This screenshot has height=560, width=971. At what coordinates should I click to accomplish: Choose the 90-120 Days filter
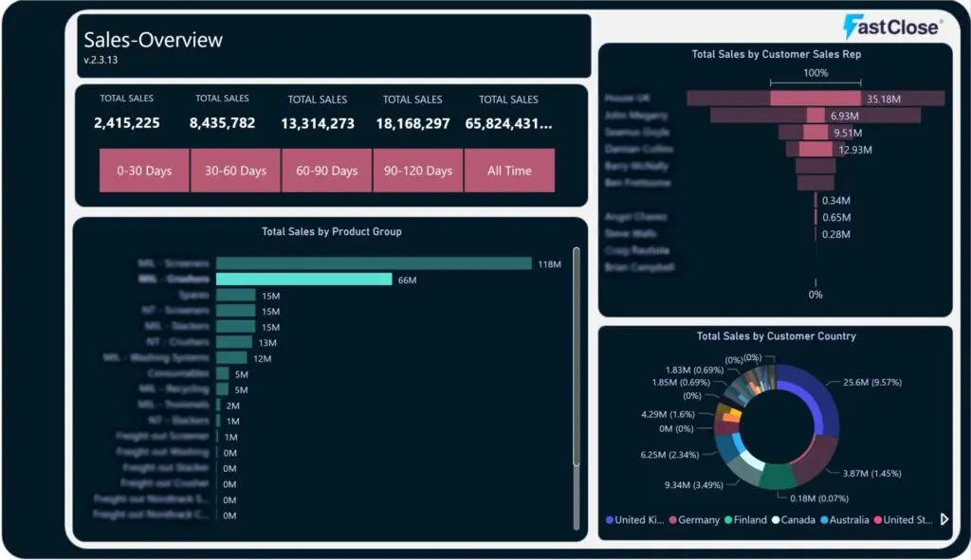[x=417, y=171]
